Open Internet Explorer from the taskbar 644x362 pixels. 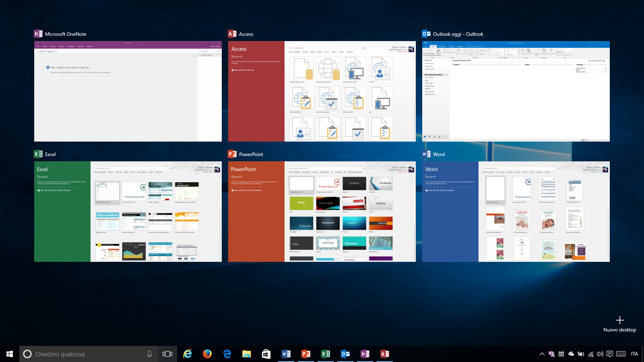click(188, 354)
